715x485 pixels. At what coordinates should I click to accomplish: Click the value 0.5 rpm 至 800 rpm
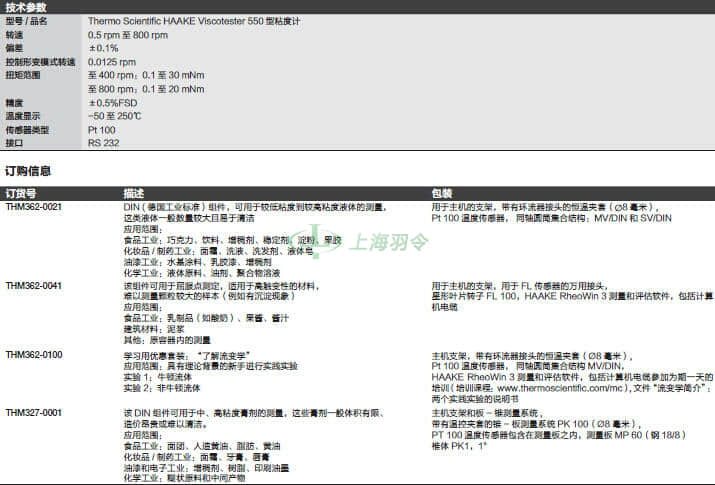point(128,35)
